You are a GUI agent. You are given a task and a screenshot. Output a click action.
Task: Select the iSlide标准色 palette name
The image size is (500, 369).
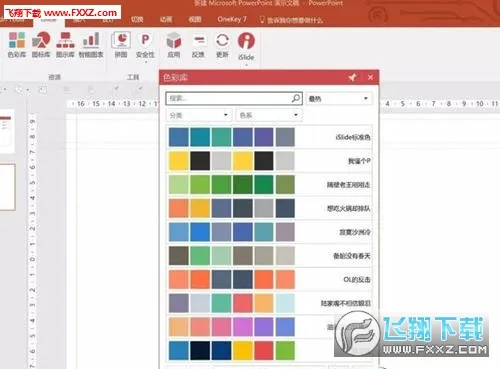pos(353,137)
